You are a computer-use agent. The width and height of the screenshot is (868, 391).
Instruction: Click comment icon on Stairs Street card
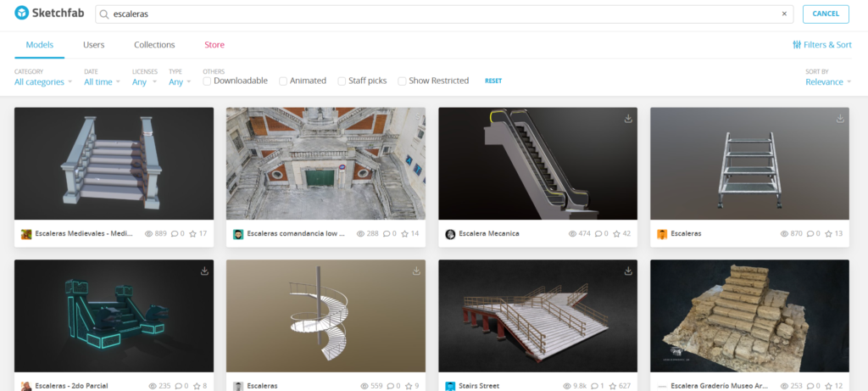[x=594, y=386]
